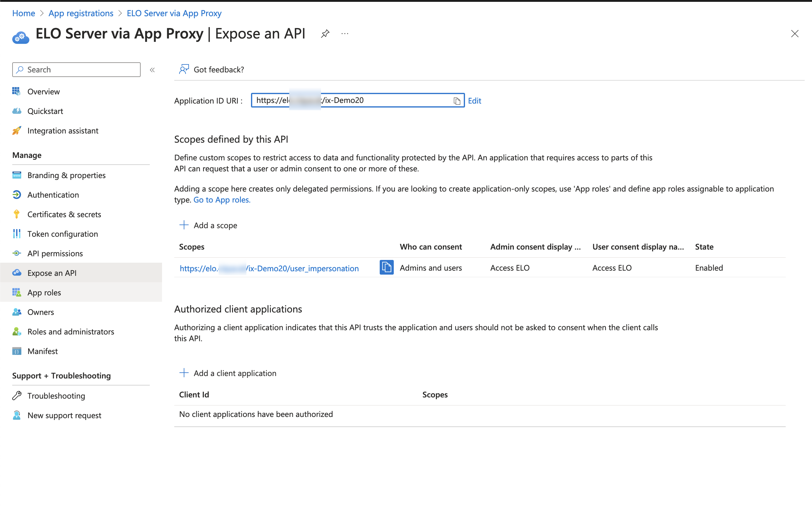Viewport: 812px width, 515px height.
Task: Go to App registrations breadcrumb
Action: tap(81, 13)
